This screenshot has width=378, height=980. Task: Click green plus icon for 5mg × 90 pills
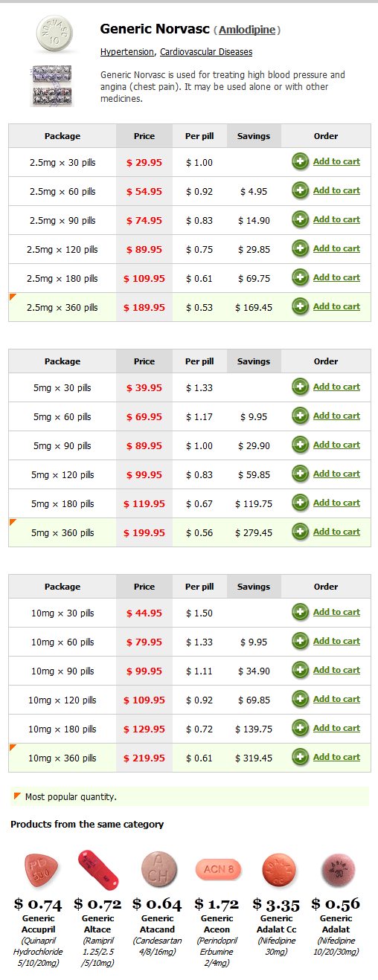tap(301, 445)
